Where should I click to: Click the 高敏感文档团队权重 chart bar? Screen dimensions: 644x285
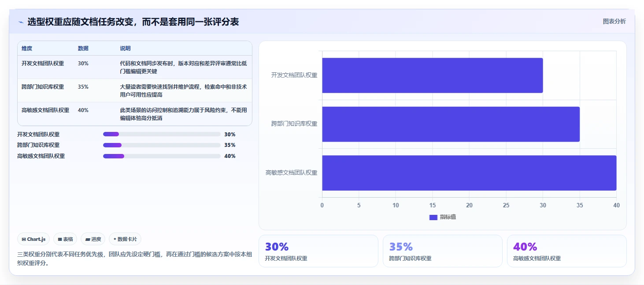469,173
